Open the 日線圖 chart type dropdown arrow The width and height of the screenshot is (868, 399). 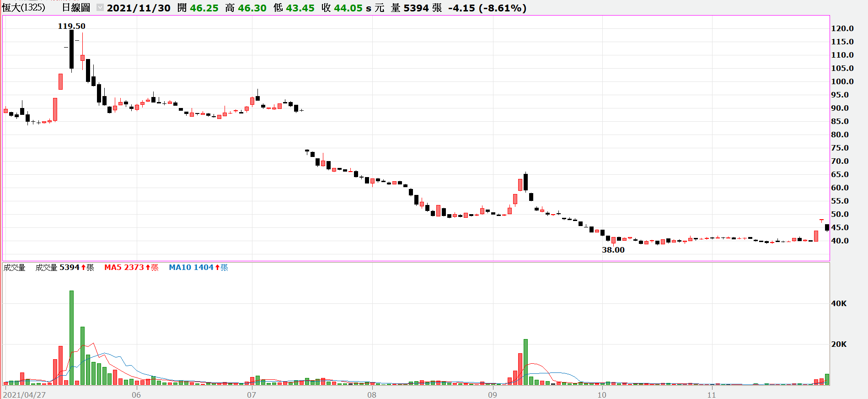[100, 8]
